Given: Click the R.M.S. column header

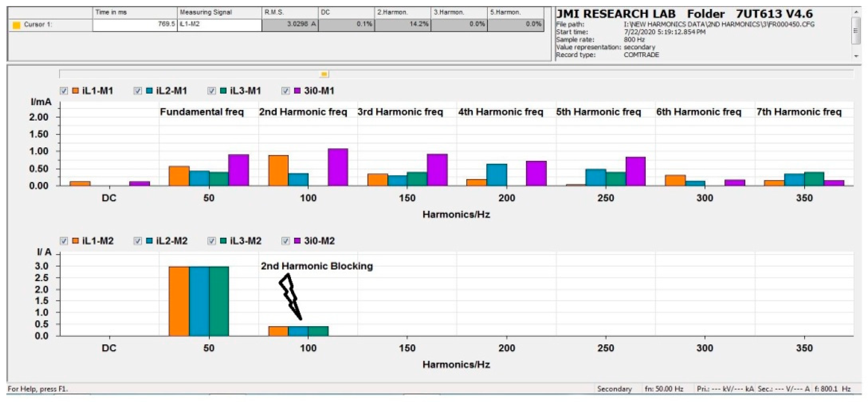Looking at the screenshot, I should coord(290,12).
